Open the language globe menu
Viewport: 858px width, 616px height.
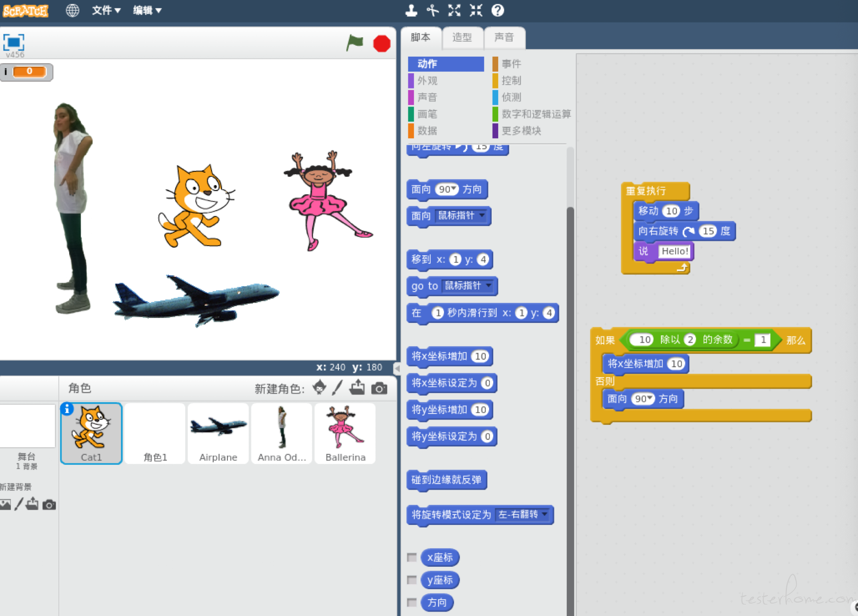pyautogui.click(x=73, y=10)
